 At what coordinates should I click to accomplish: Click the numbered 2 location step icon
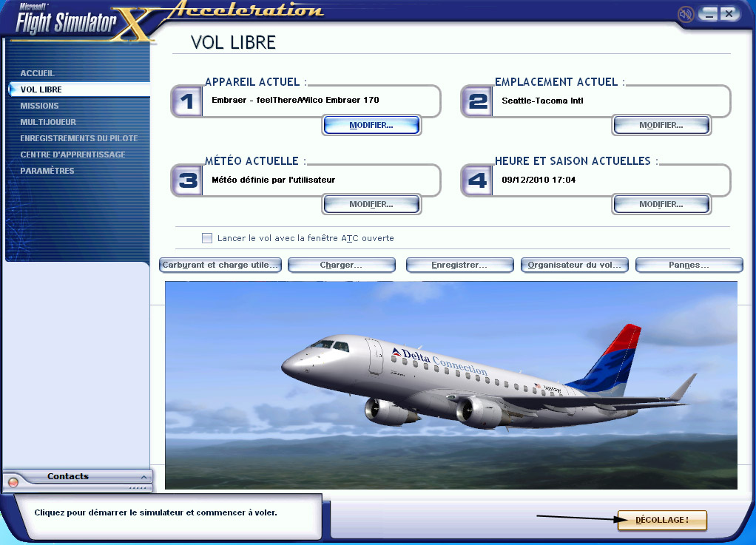pos(477,101)
